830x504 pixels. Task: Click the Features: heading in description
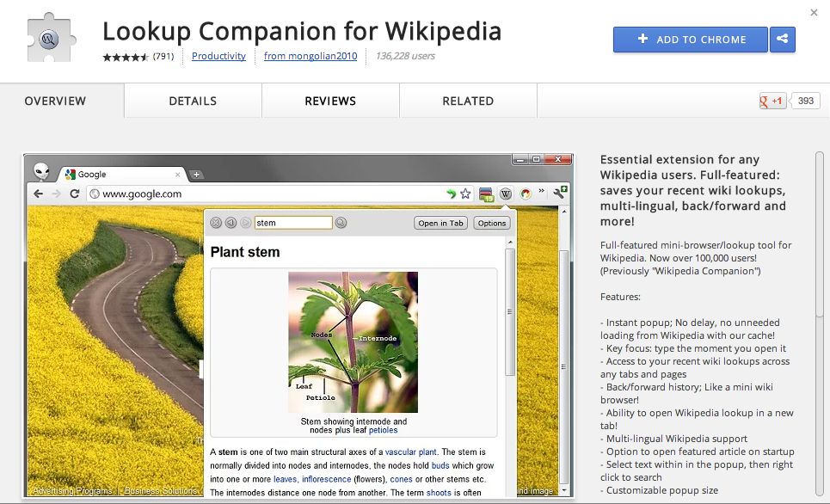point(620,297)
